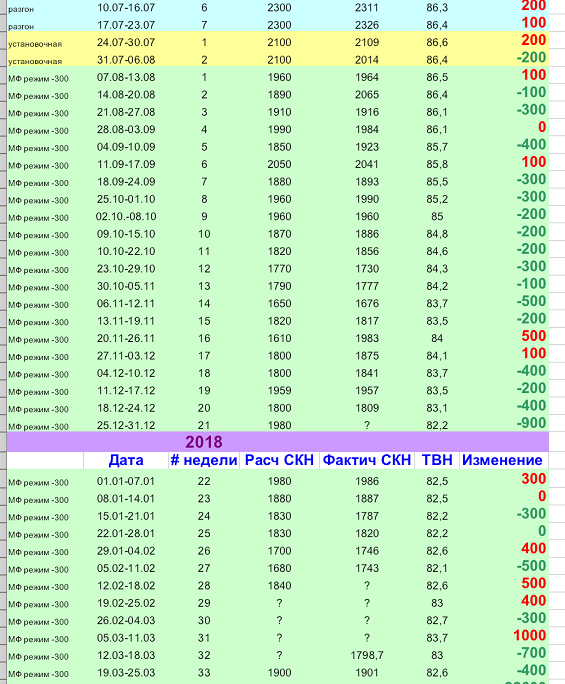The width and height of the screenshot is (565, 684).
Task: Select the date cell 21.08-27.08
Action: pos(126,113)
